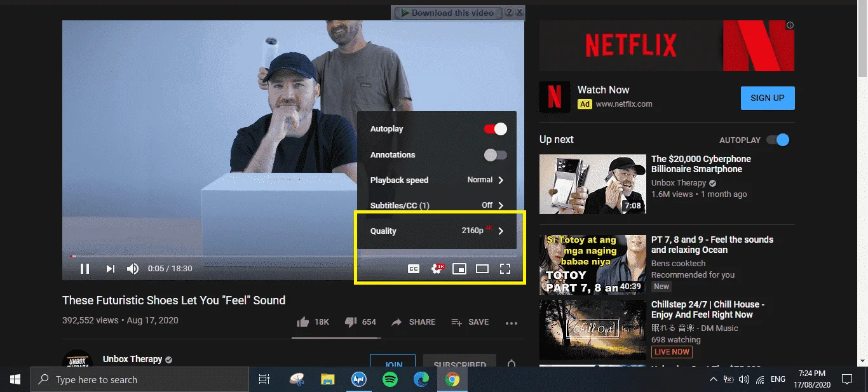Toggle the Annotations switch
This screenshot has height=392, width=868.
pos(496,155)
